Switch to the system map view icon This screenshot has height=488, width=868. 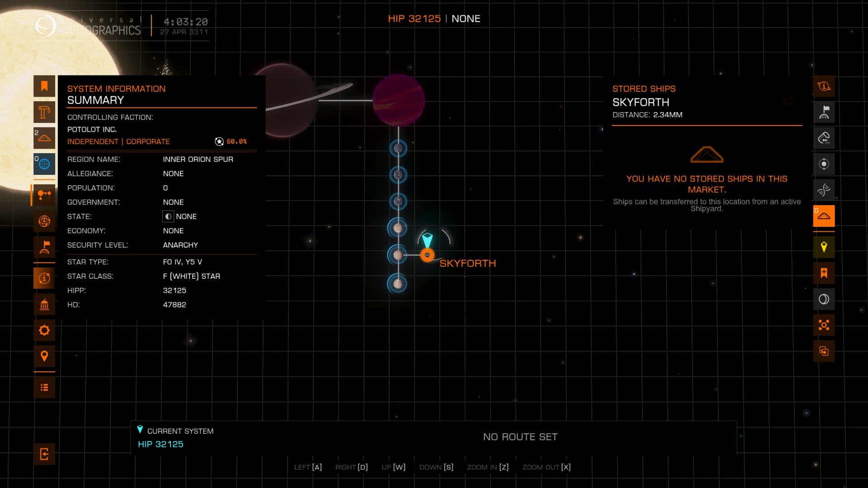point(44,195)
